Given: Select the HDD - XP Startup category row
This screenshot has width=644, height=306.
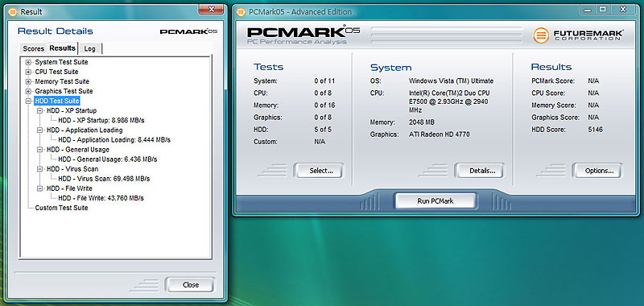Looking at the screenshot, I should pyautogui.click(x=72, y=111).
